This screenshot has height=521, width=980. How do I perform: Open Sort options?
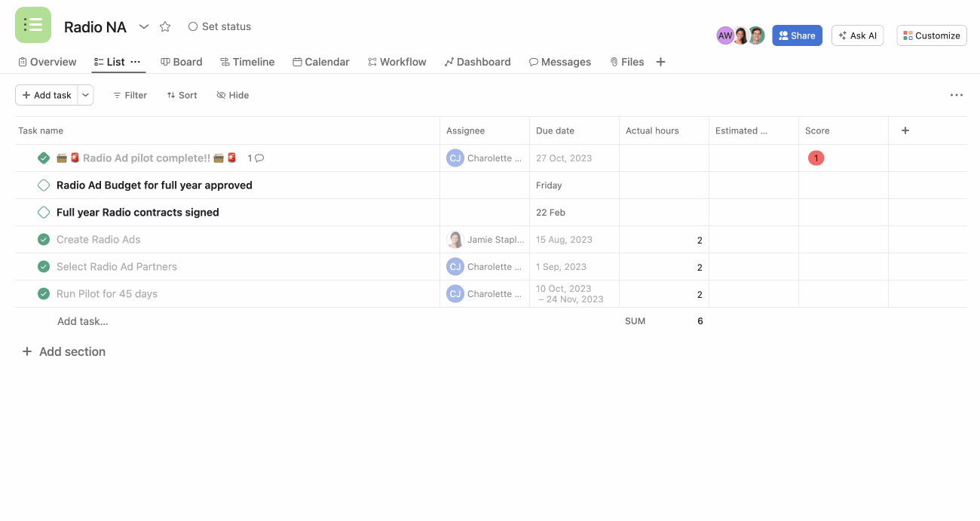point(182,95)
